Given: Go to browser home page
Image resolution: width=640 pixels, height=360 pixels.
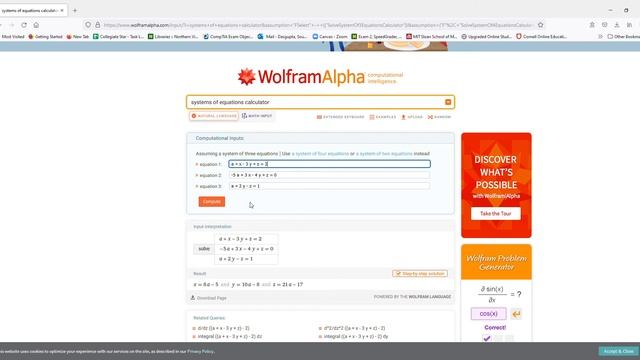Looking at the screenshot, I should click(36, 25).
